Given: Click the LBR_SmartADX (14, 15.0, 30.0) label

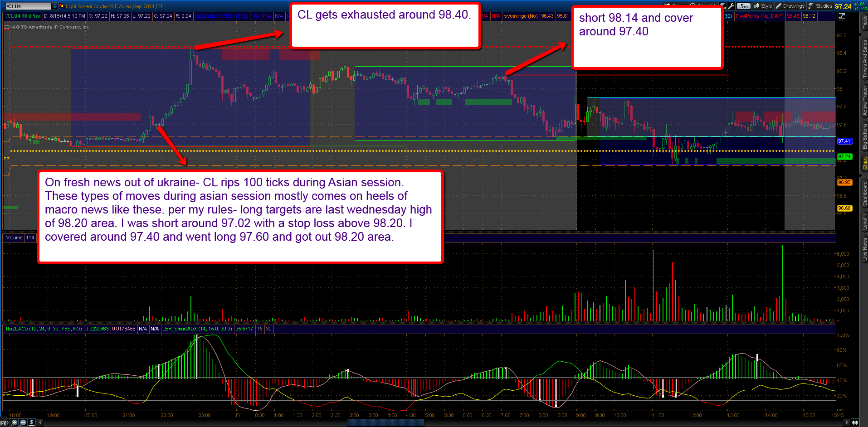Looking at the screenshot, I should [x=197, y=329].
